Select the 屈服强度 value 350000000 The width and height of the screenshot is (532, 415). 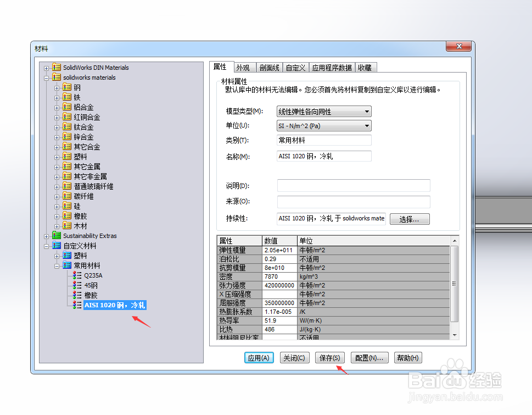pos(279,303)
